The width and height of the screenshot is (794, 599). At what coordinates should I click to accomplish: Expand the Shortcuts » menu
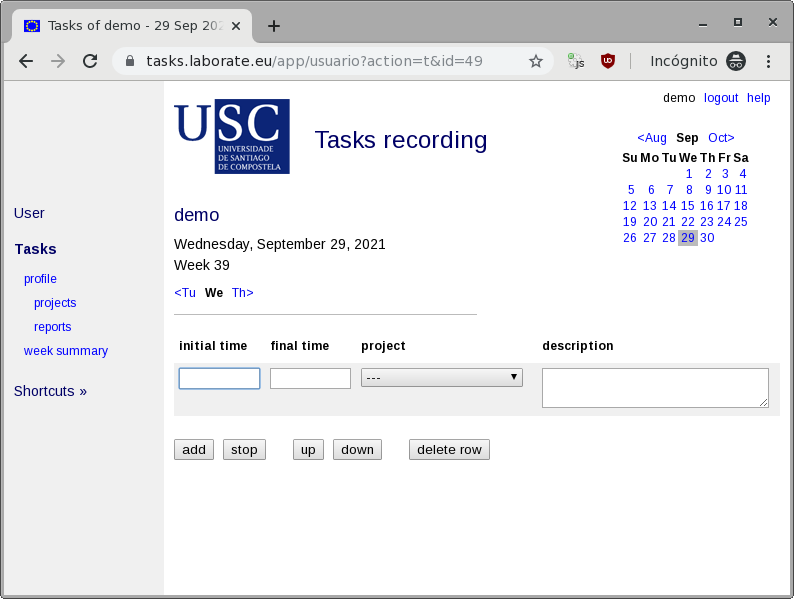[x=50, y=391]
